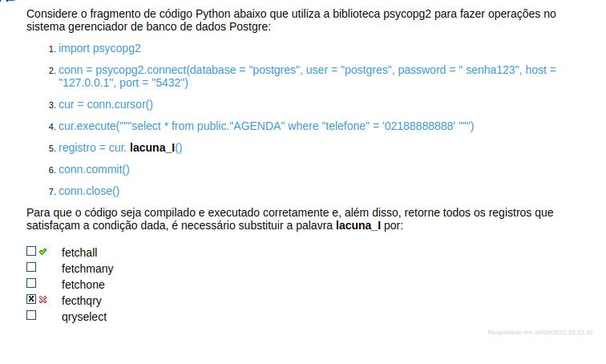Click the fecthqry answer label
This screenshot has width=606, height=364.
81,301
